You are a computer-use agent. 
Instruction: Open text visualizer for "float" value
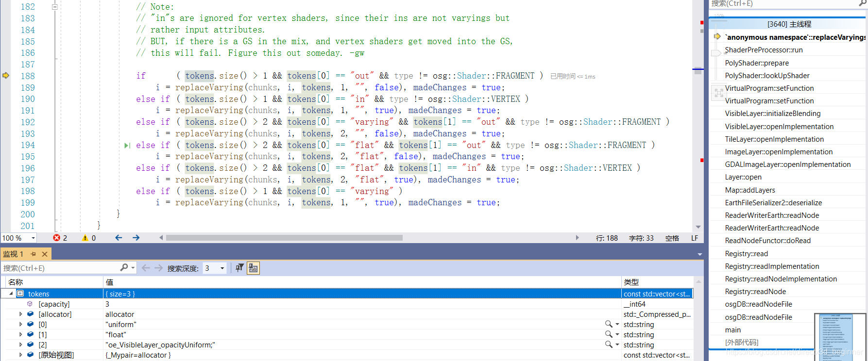pyautogui.click(x=608, y=334)
